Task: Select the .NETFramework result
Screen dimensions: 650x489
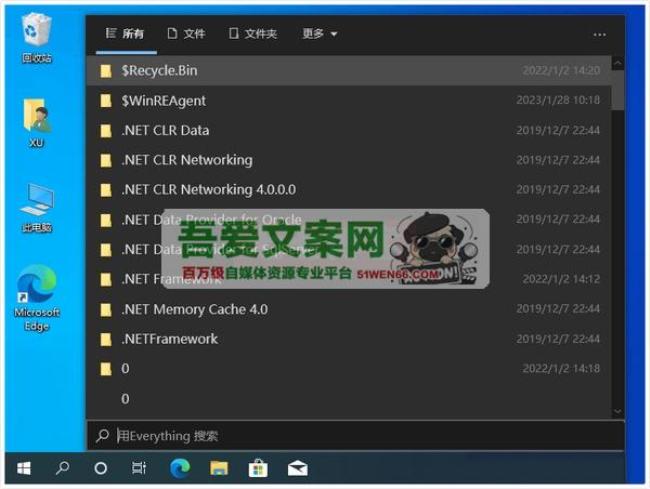Action: 349,339
